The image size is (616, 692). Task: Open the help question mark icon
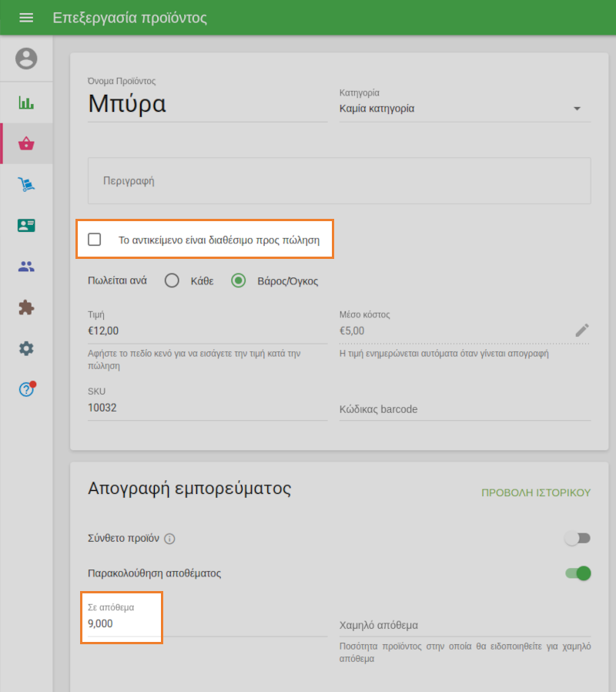pyautogui.click(x=26, y=390)
